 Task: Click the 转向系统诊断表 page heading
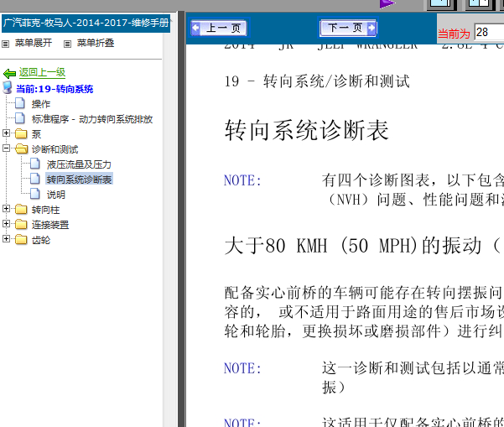point(307,130)
